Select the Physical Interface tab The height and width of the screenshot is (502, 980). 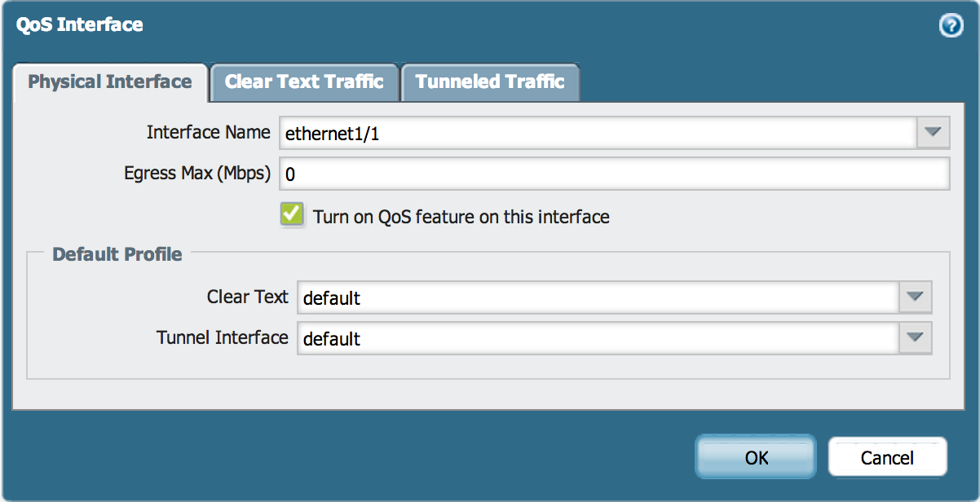[109, 81]
